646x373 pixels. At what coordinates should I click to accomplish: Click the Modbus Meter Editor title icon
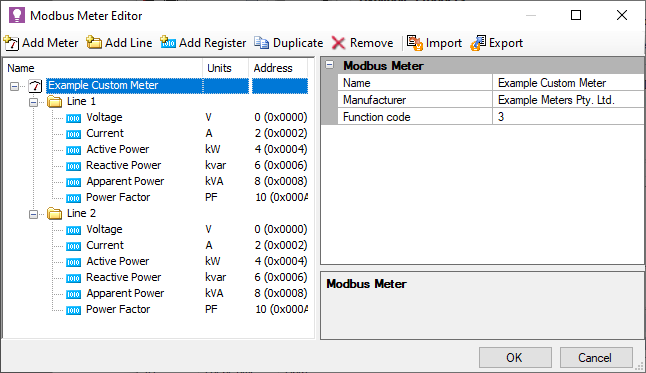pyautogui.click(x=17, y=15)
